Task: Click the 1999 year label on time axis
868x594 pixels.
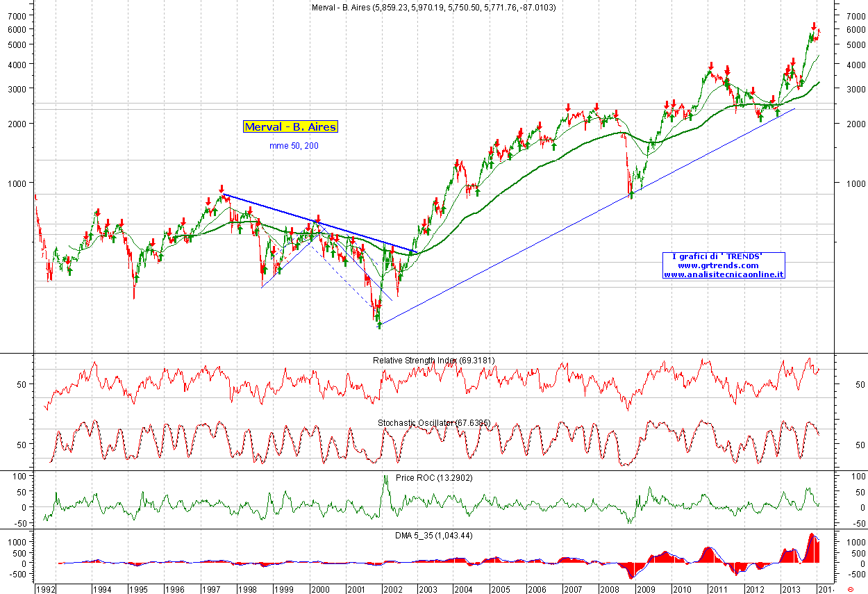Action: point(283,589)
